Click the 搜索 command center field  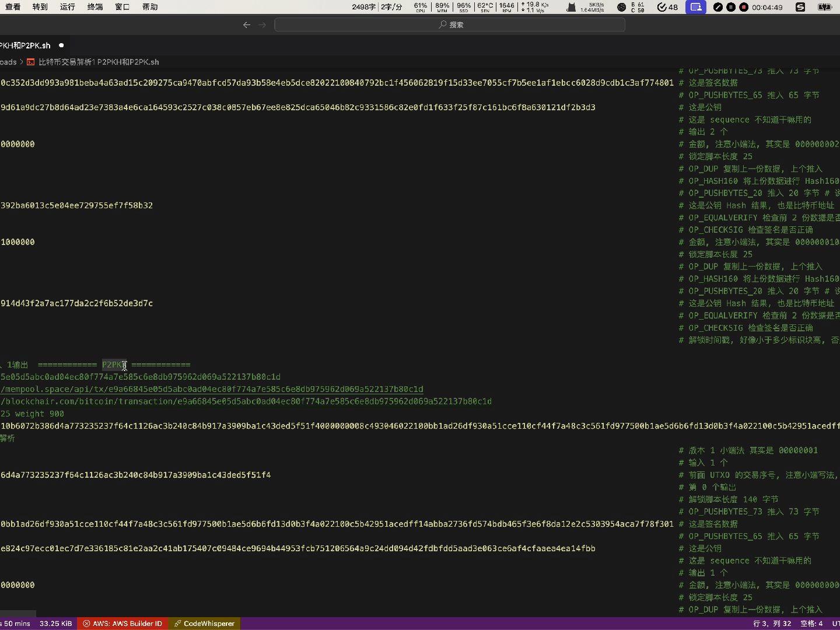[450, 24]
